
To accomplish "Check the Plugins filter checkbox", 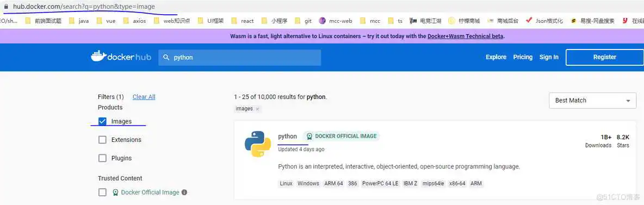I will coord(102,158).
